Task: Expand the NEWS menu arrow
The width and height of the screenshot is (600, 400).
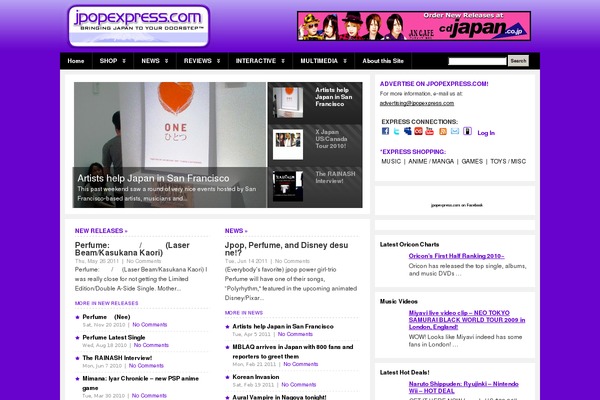Action: click(x=166, y=61)
